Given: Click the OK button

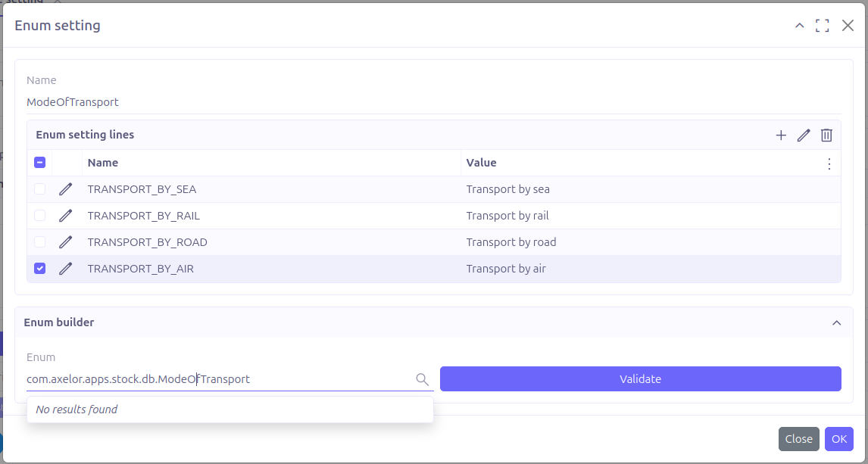Looking at the screenshot, I should (x=838, y=439).
